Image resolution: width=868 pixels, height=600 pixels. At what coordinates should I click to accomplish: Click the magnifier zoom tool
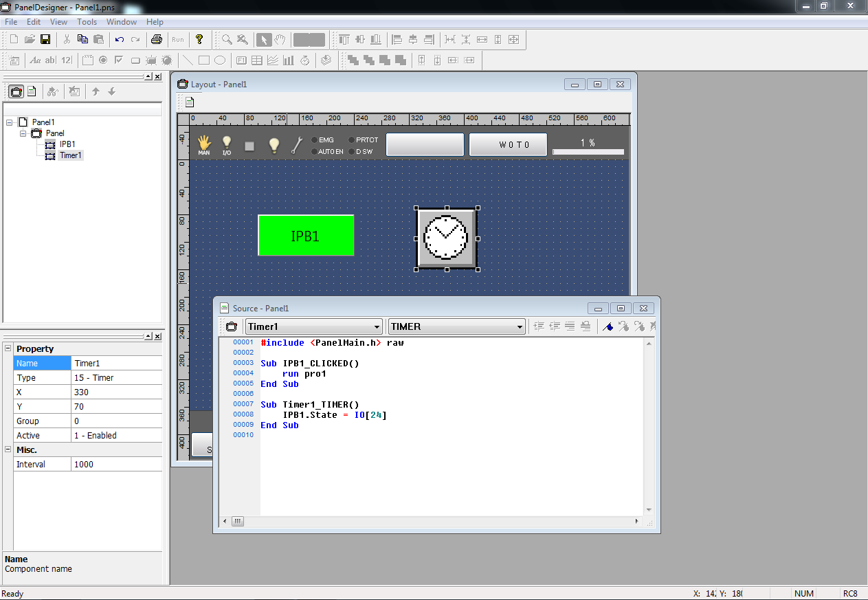(x=226, y=40)
